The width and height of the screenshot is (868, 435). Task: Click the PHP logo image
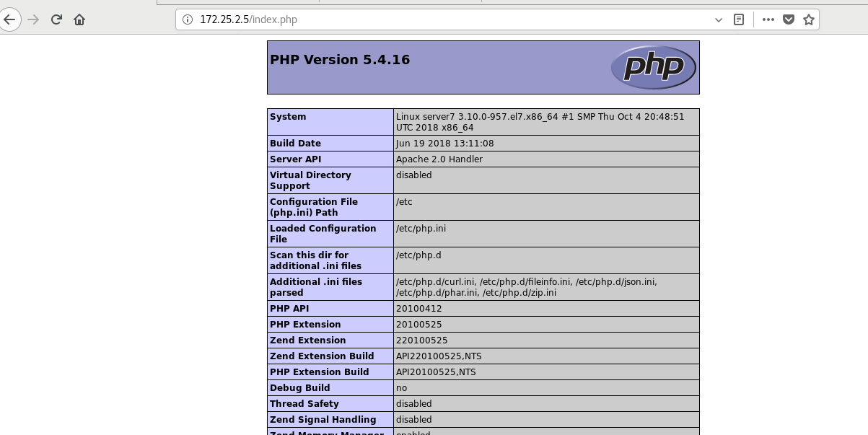click(x=653, y=67)
